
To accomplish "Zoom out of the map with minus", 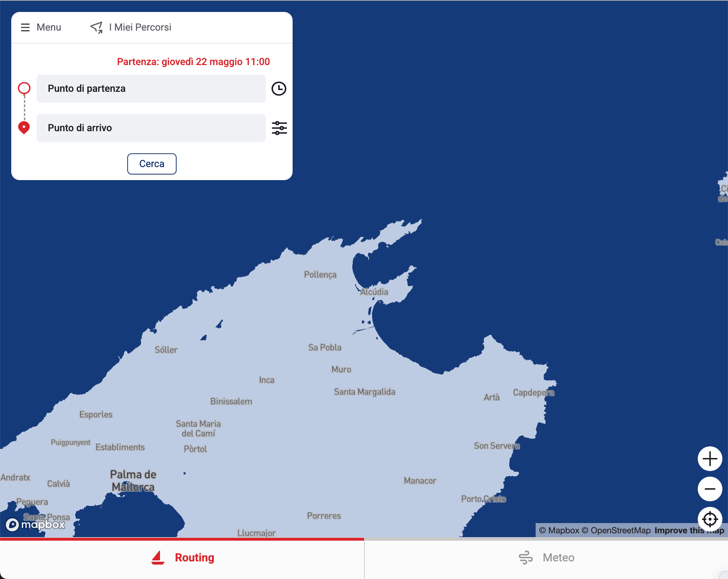I will 710,489.
